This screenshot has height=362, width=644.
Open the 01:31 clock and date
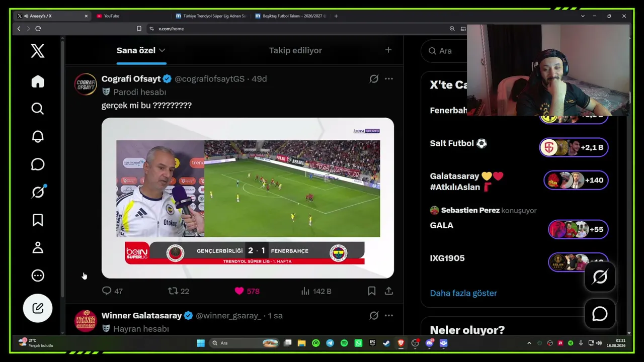coord(617,343)
